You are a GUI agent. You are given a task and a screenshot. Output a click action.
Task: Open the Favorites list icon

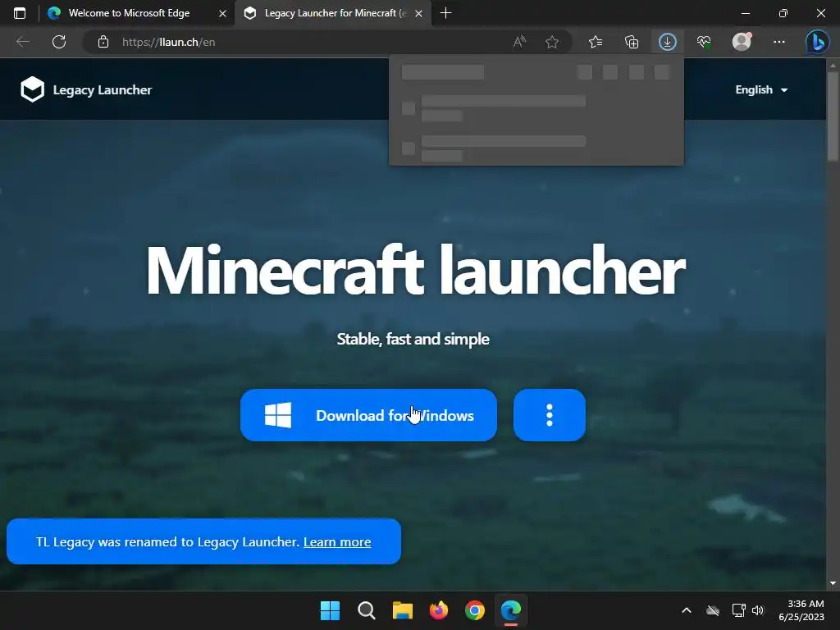tap(596, 42)
